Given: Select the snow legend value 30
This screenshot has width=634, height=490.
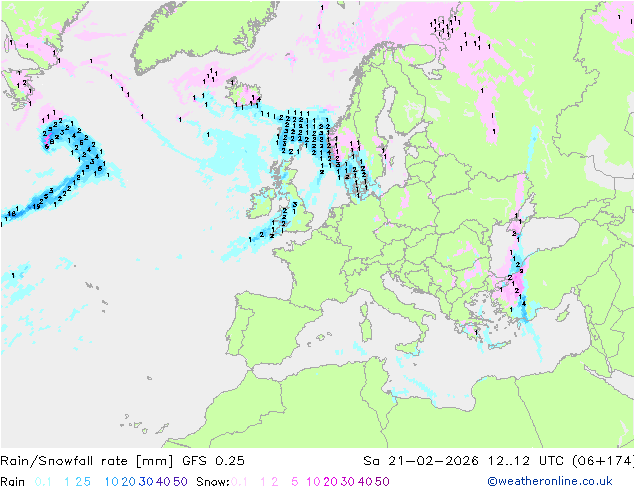Looking at the screenshot, I should (x=348, y=482).
